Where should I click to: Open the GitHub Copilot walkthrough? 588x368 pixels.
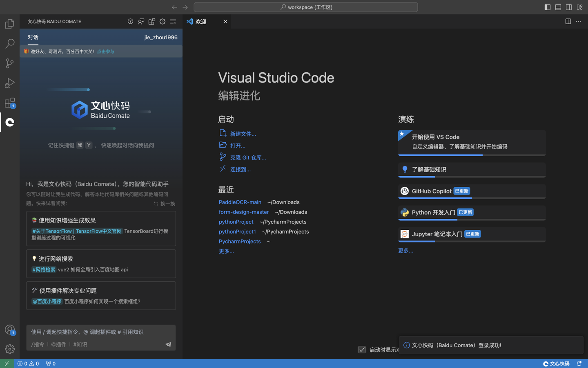pyautogui.click(x=472, y=191)
